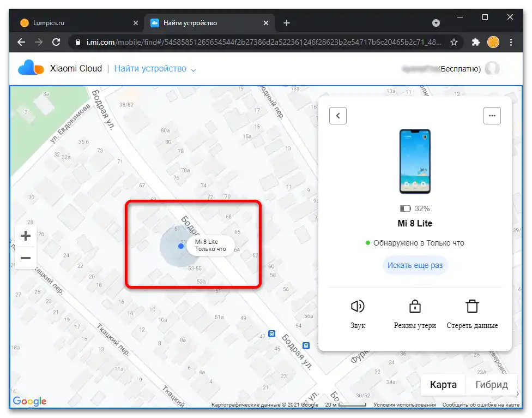Open the browser extensions puzzle icon
This screenshot has height=418, width=532.
[476, 42]
